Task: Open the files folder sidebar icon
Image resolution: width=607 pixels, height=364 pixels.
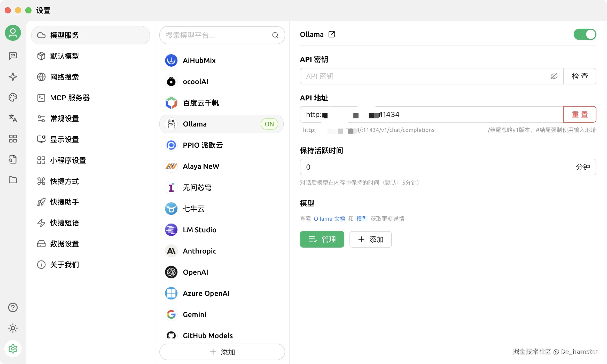Action: [13, 180]
